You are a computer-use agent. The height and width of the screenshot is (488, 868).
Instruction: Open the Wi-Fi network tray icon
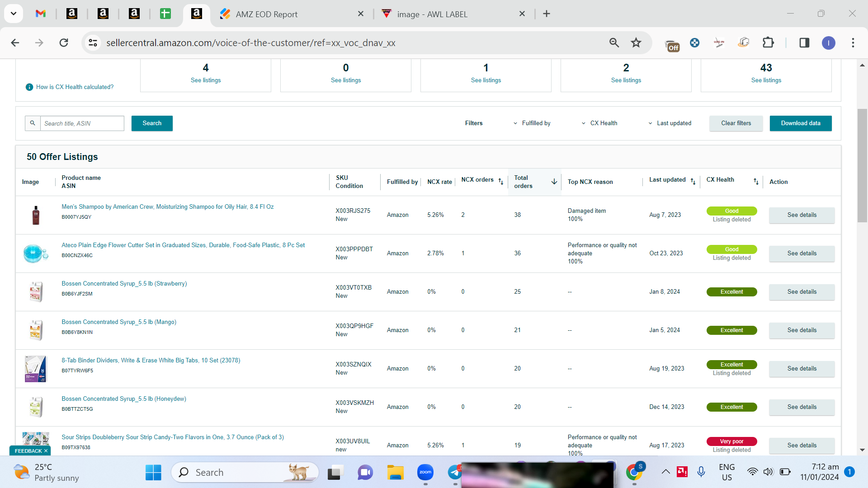tap(752, 472)
